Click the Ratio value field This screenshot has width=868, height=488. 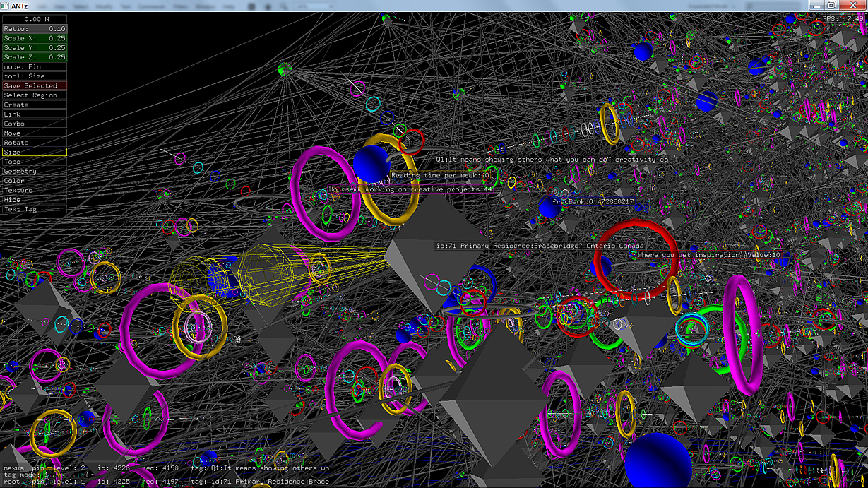pyautogui.click(x=34, y=29)
